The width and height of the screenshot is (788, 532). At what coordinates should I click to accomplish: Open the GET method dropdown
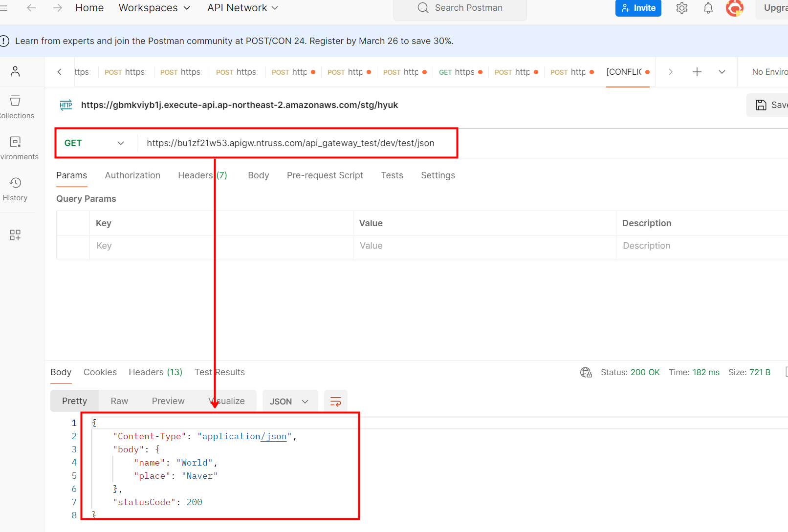coord(94,143)
